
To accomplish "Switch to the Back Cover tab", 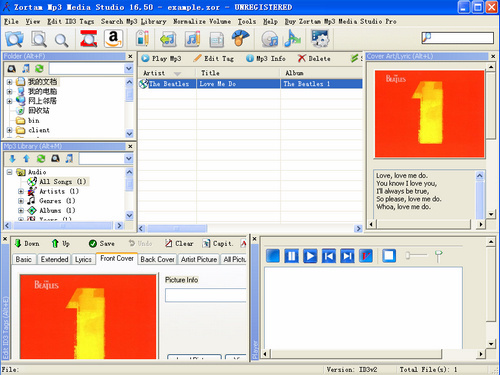I will click(157, 259).
